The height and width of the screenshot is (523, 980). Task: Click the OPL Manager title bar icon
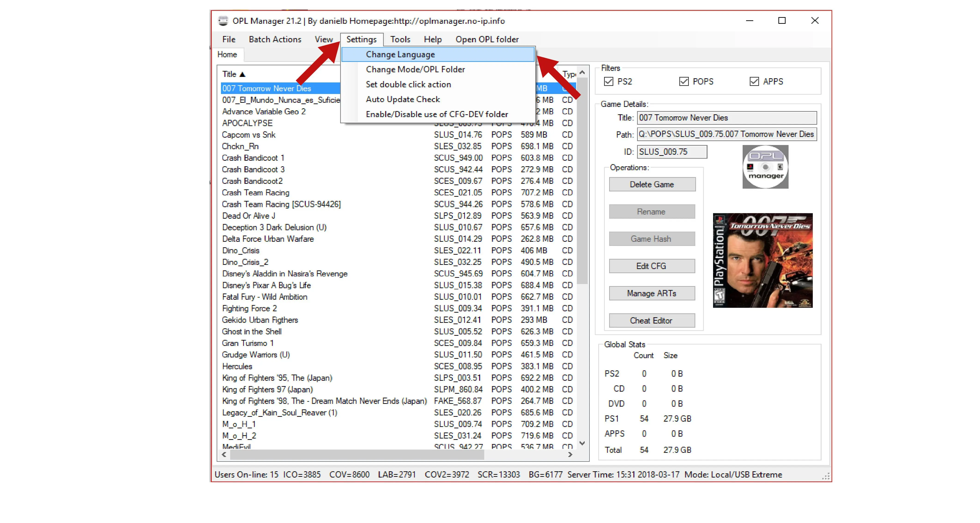pos(223,21)
